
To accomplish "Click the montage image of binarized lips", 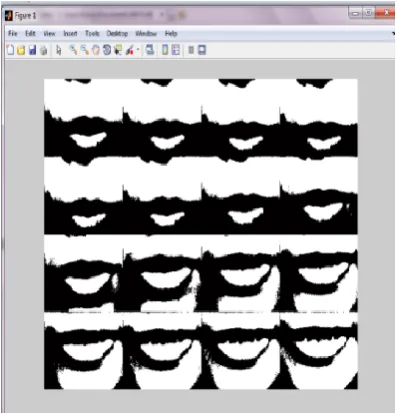I will pos(201,234).
